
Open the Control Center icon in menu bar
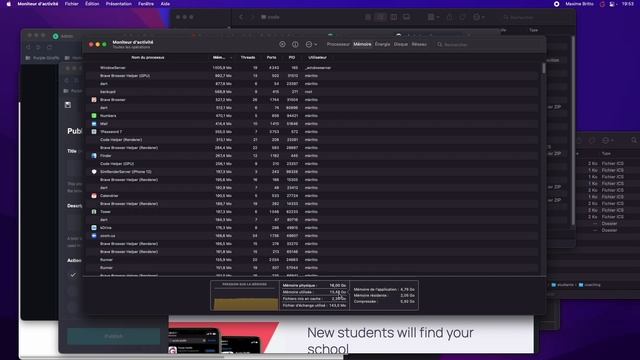click(612, 4)
